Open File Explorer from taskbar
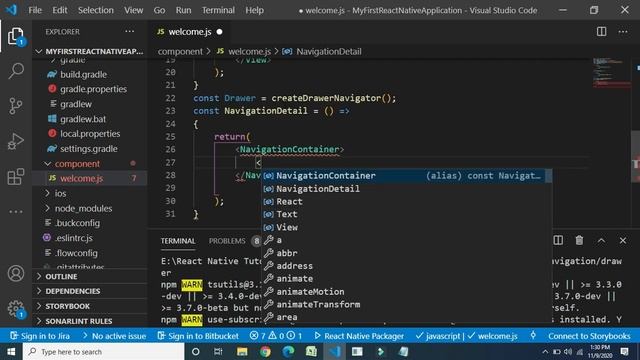The image size is (640, 360). point(242,351)
